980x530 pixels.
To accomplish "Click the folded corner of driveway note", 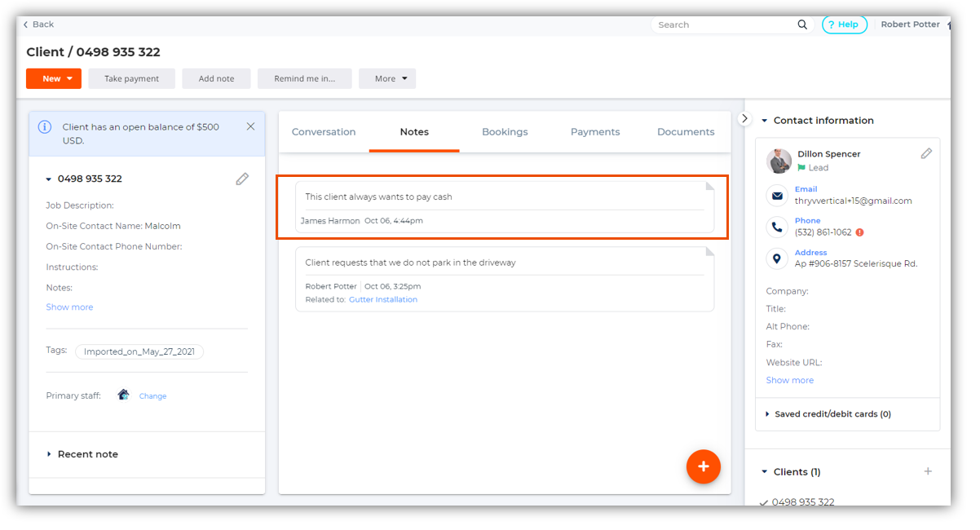I will [x=709, y=252].
